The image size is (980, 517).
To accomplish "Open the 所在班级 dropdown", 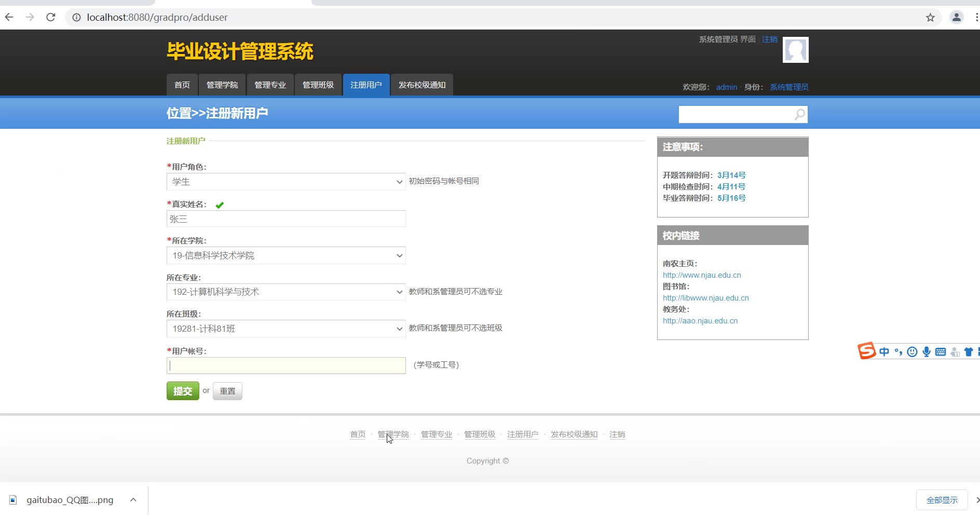I will tap(286, 329).
